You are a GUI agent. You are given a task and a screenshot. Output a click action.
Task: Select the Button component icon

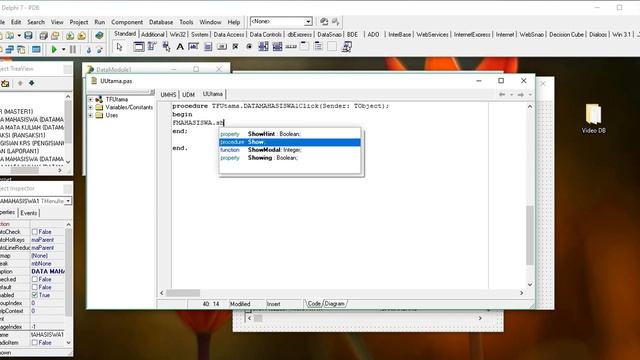tap(222, 47)
